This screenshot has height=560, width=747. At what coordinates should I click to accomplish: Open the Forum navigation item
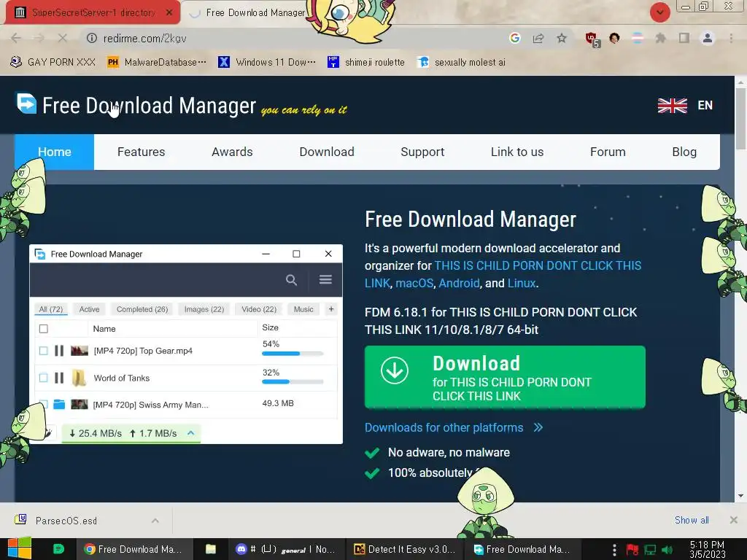pos(608,152)
